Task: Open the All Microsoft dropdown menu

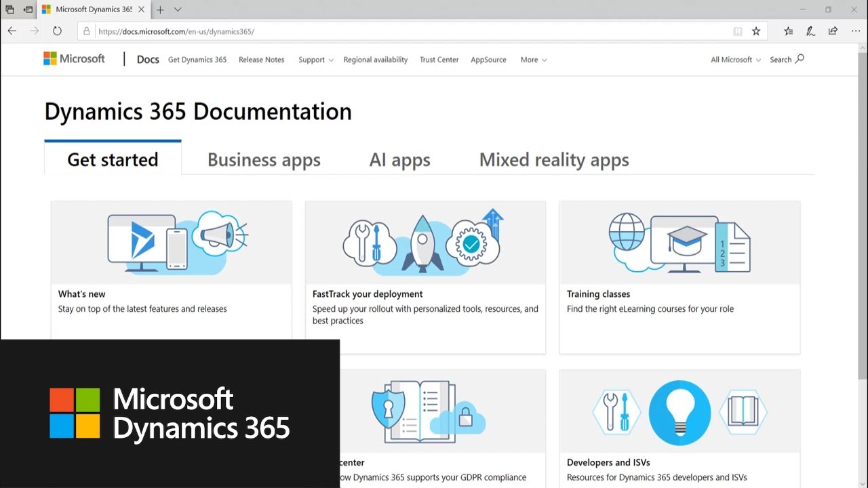Action: click(736, 60)
